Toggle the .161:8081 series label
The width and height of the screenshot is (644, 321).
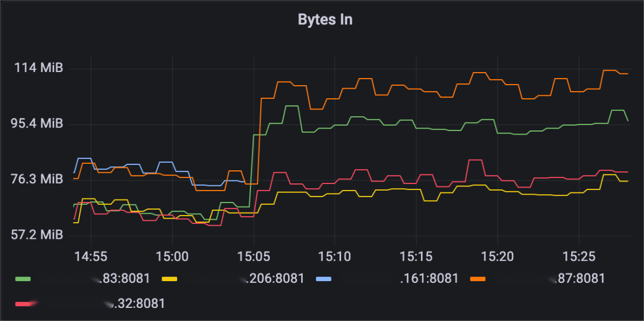pos(429,279)
